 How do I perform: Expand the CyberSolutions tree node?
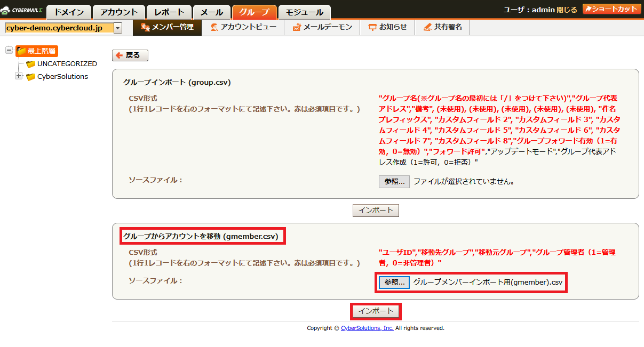[19, 76]
